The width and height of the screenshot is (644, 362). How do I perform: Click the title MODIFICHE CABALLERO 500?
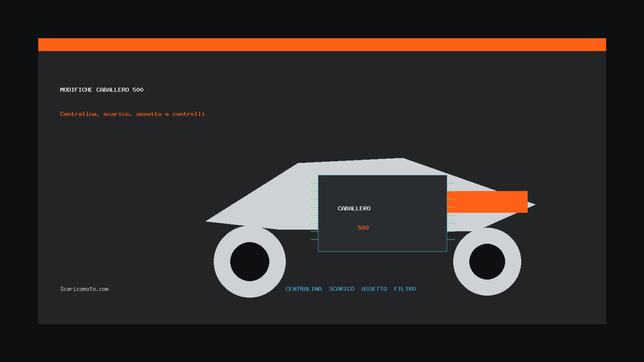(102, 90)
